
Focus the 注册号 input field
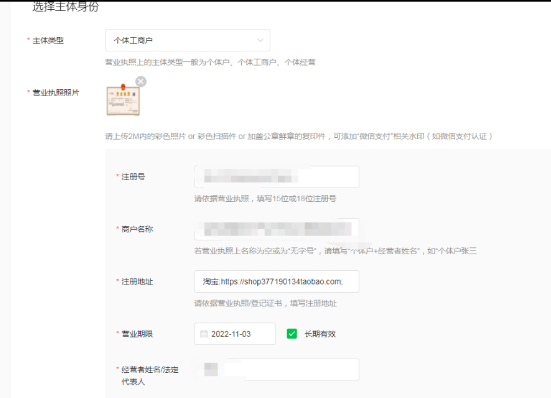click(277, 176)
